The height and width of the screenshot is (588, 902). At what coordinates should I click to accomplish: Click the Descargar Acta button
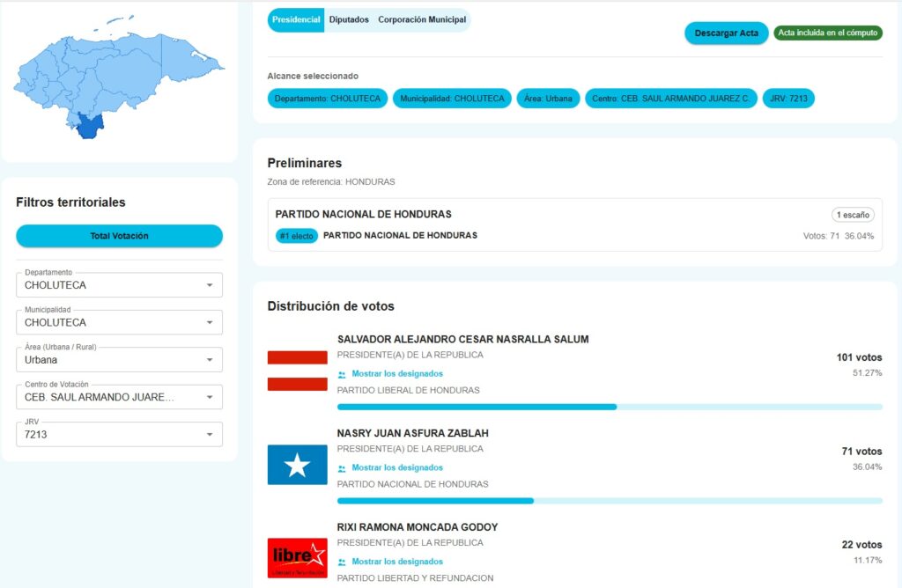point(726,33)
